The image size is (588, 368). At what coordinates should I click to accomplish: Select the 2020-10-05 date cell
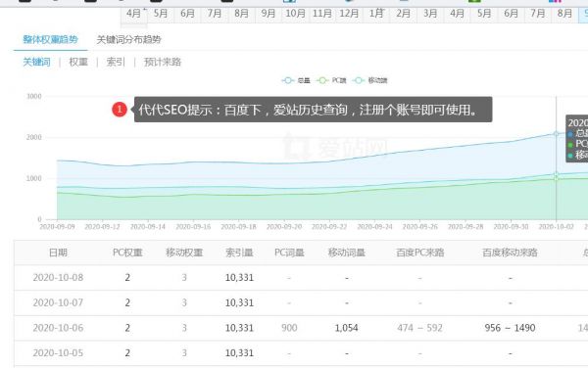tap(58, 353)
